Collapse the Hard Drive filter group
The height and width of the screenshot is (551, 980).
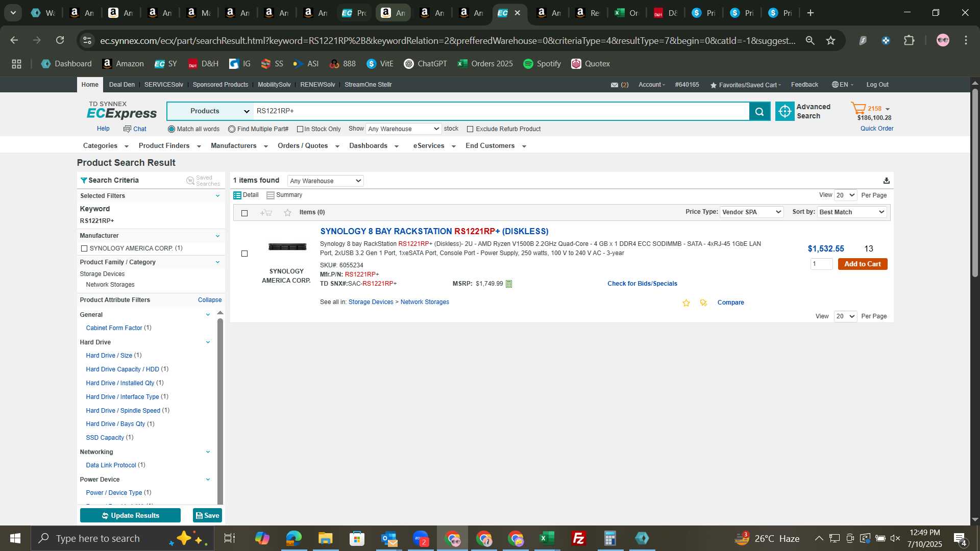[208, 342]
